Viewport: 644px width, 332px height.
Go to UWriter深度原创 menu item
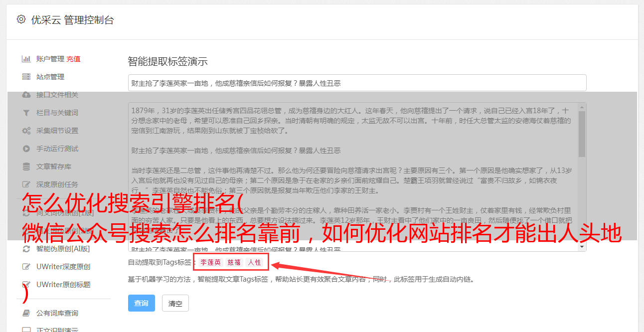point(63,267)
